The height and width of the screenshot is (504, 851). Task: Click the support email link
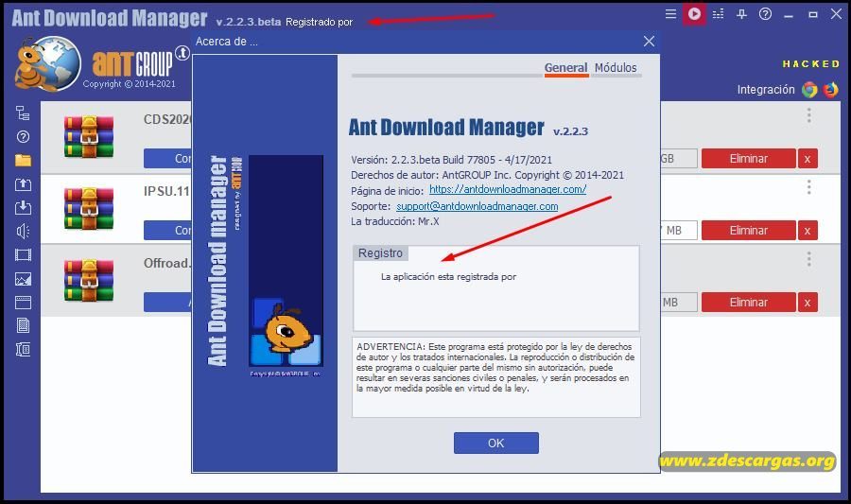[478, 206]
